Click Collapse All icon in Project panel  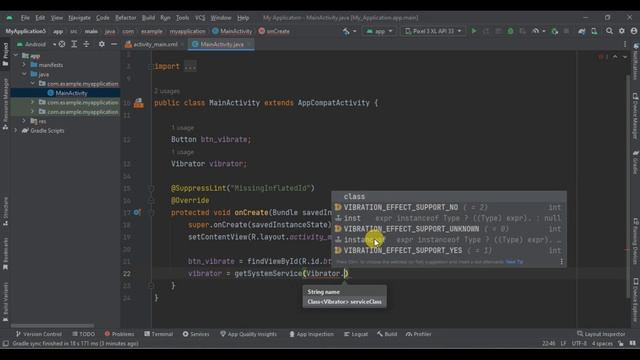pos(87,44)
